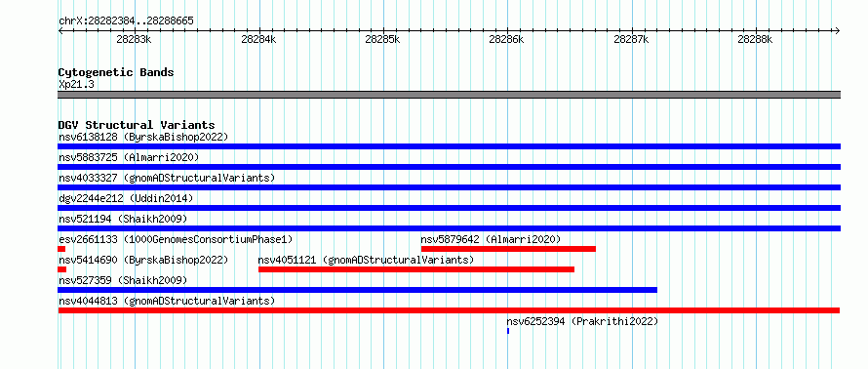This screenshot has width=868, height=369.
Task: Open nsv5879642 (Almarri2020) variant label
Action: pos(491,239)
